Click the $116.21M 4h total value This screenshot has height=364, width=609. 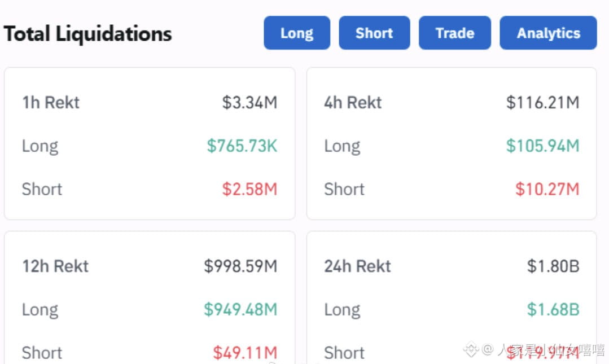click(x=542, y=103)
